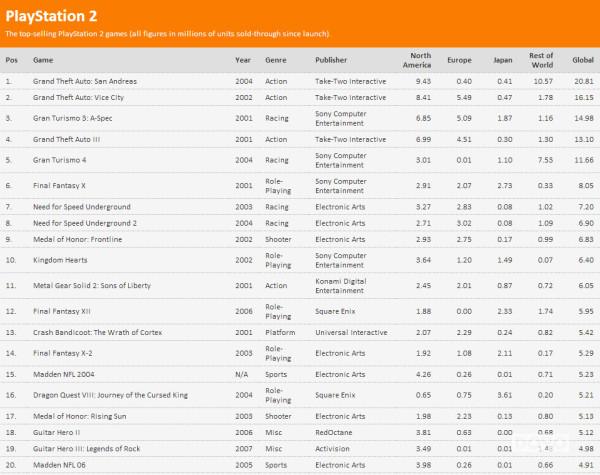The image size is (600, 475).
Task: Click 'Grand Theft Auto: San Andreas' game name
Action: pyautogui.click(x=85, y=81)
